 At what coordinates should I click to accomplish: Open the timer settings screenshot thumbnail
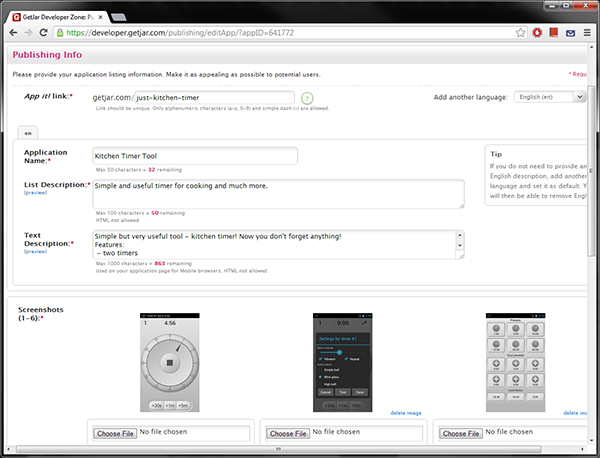tap(342, 362)
